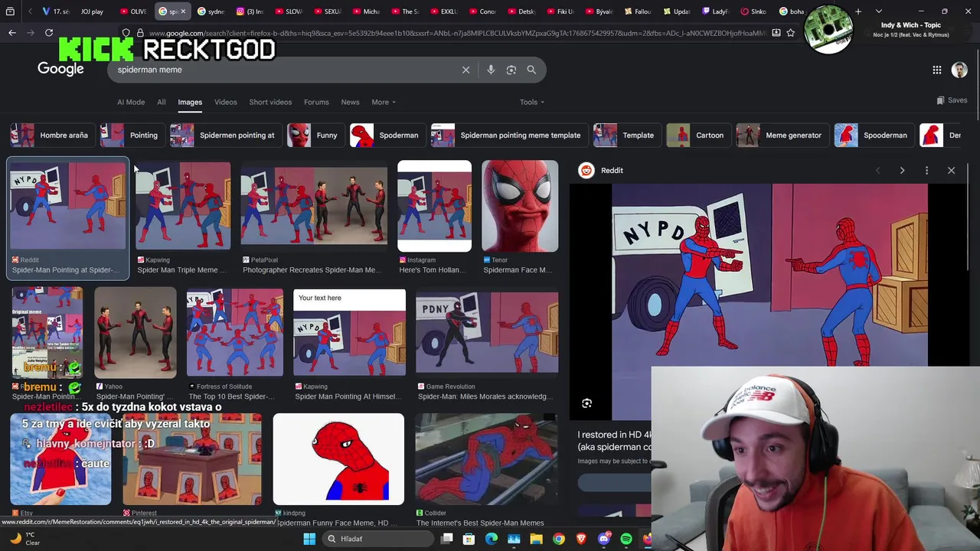
Task: Switch to All results tab
Action: click(x=162, y=102)
